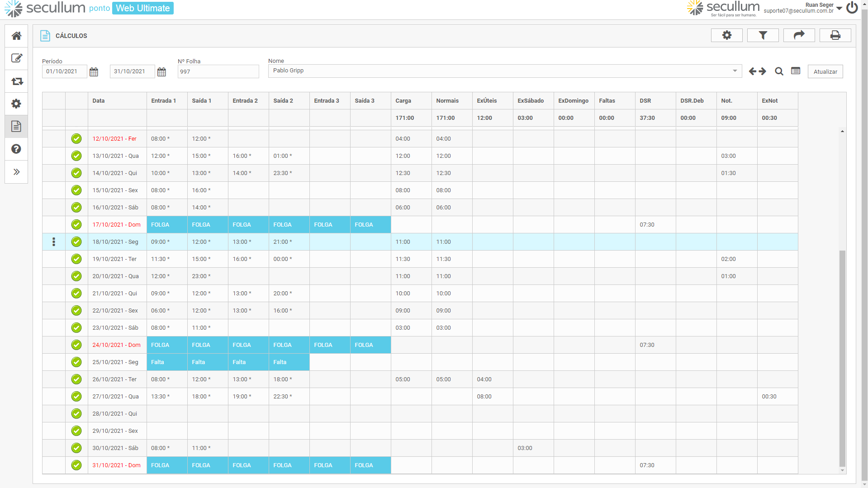Click the table vertical scrollbar thumb
This screenshot has width=868, height=488.
coord(842,357)
